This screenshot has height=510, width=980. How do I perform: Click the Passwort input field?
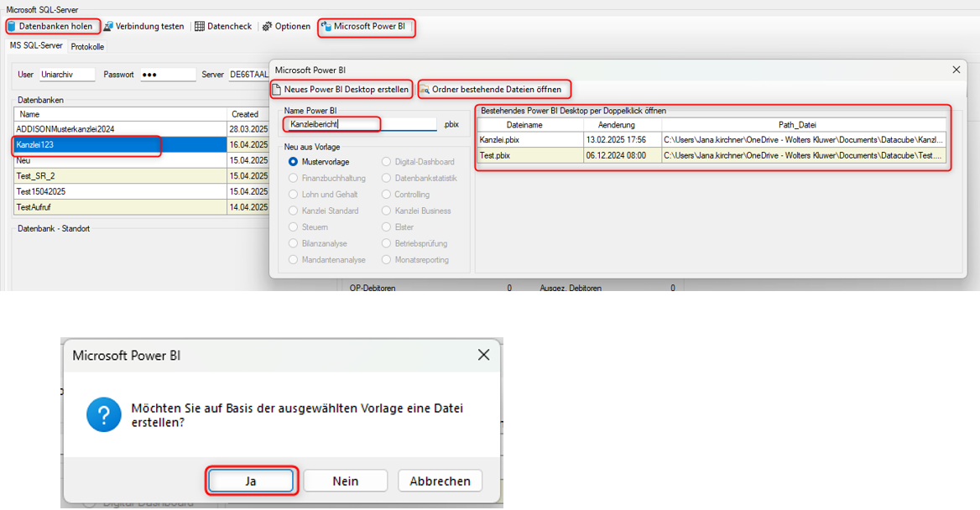point(168,75)
